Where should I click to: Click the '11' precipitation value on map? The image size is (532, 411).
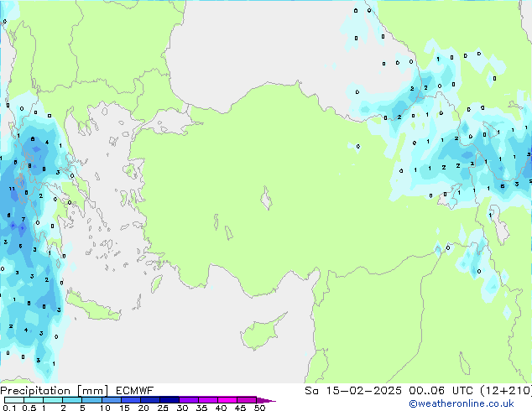12,189
